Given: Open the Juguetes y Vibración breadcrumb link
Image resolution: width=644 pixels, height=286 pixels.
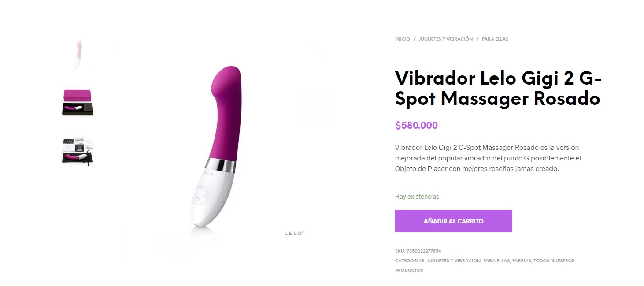Looking at the screenshot, I should click(446, 39).
